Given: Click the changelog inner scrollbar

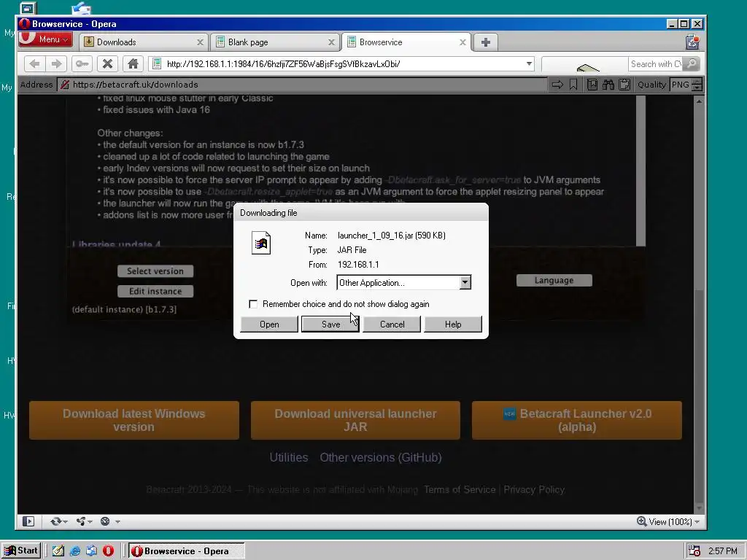Looking at the screenshot, I should click(640, 171).
